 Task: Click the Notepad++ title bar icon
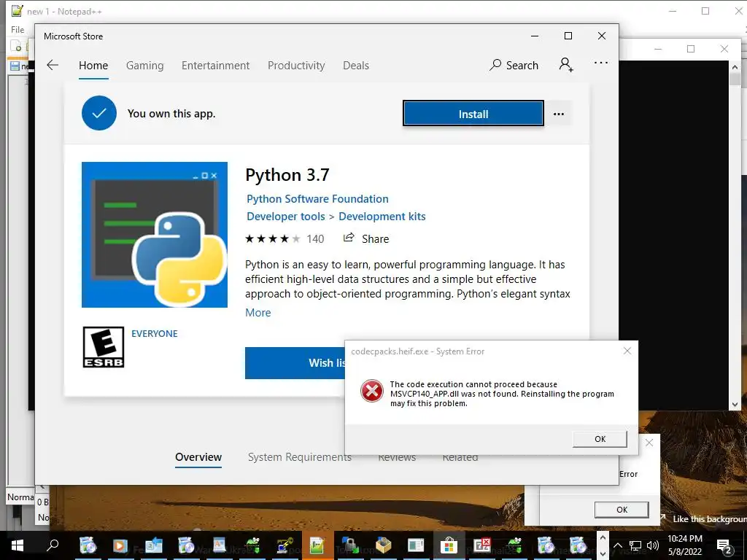coord(18,10)
